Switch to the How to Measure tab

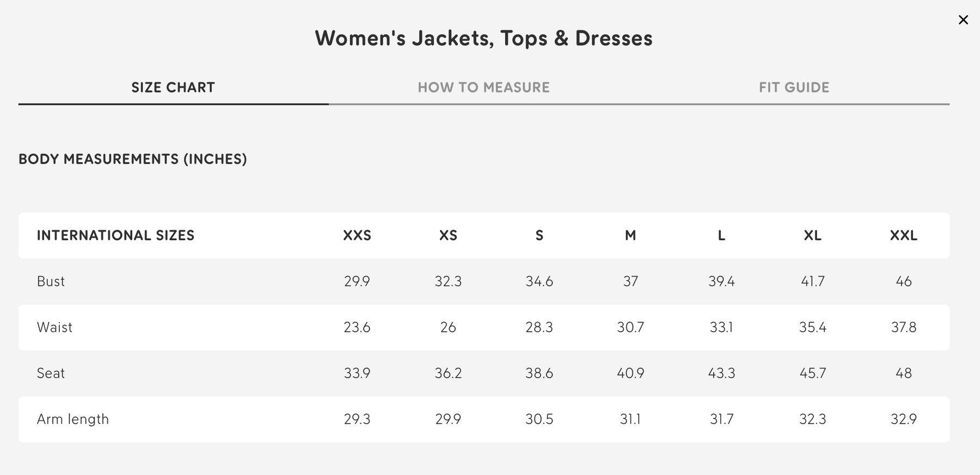[483, 87]
